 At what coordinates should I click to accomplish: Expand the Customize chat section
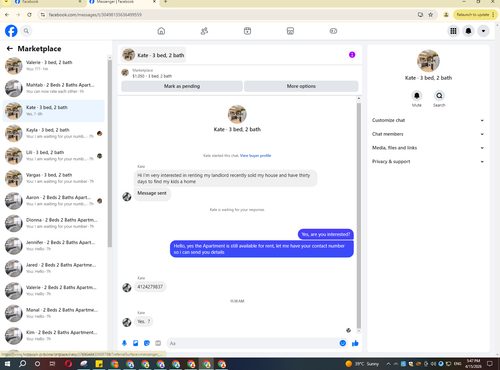click(428, 120)
